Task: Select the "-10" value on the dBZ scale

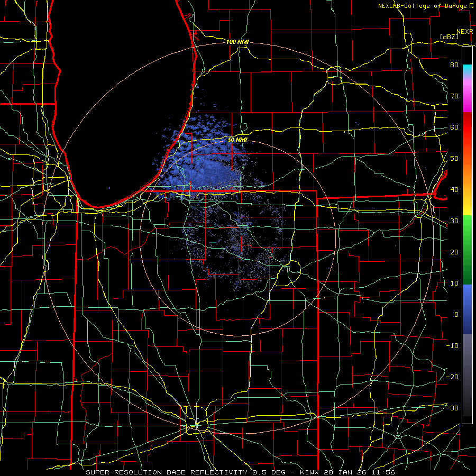Action: (x=452, y=346)
